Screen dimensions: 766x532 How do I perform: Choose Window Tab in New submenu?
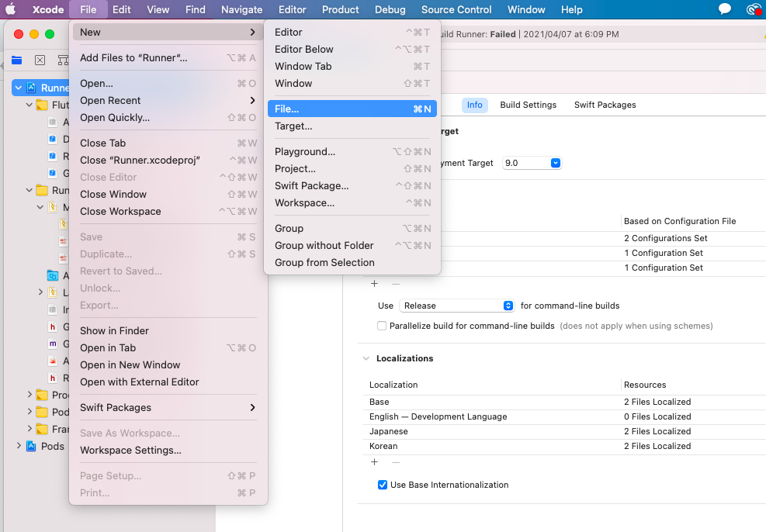[352, 67]
